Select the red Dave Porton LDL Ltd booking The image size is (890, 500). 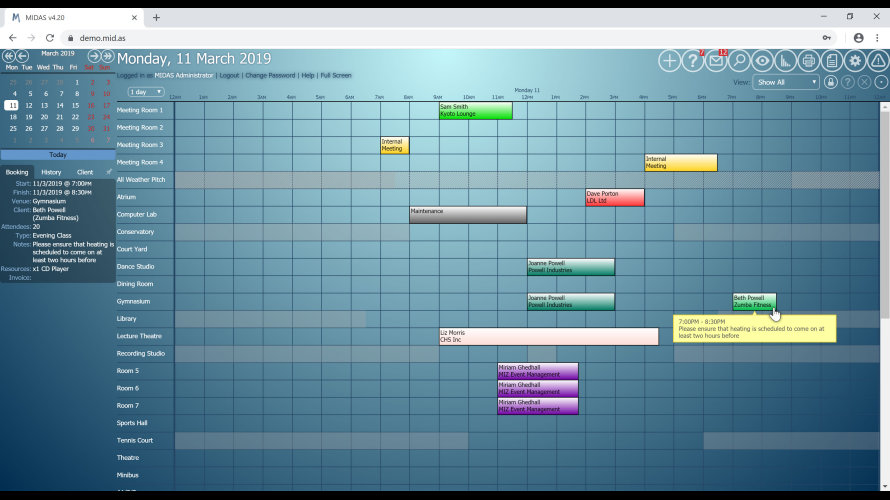[x=614, y=197]
